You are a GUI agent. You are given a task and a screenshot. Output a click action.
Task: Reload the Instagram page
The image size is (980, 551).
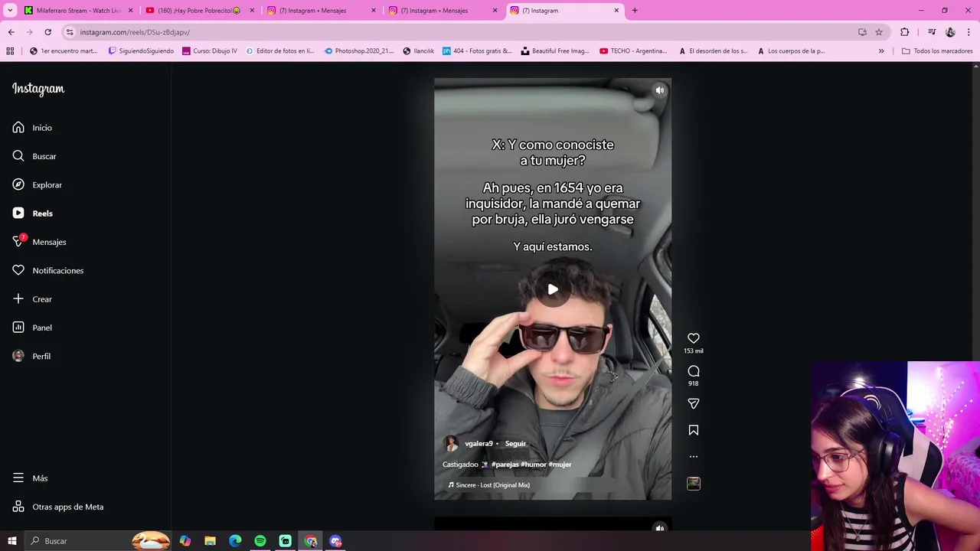tap(47, 32)
